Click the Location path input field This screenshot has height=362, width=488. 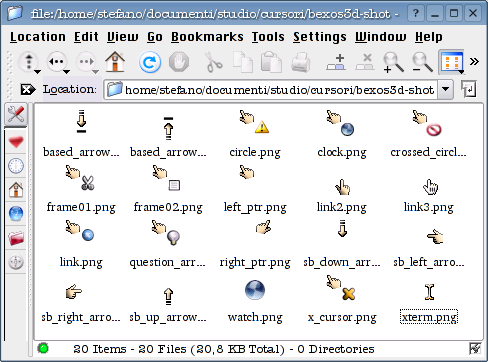tap(271, 89)
